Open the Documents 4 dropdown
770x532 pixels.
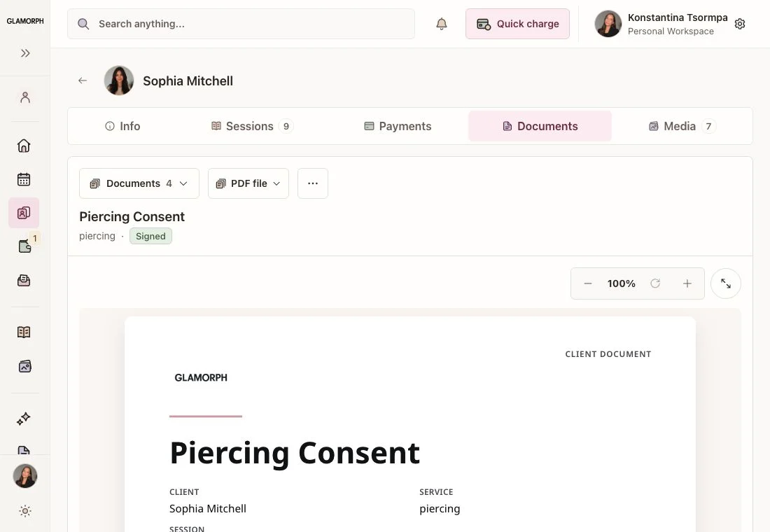click(x=139, y=183)
